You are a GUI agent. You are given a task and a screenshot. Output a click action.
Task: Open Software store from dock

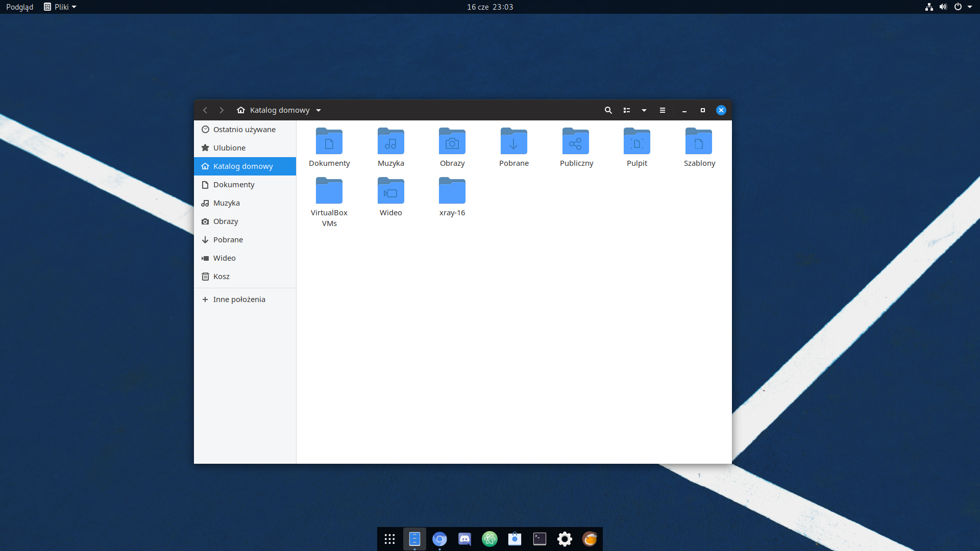(514, 539)
